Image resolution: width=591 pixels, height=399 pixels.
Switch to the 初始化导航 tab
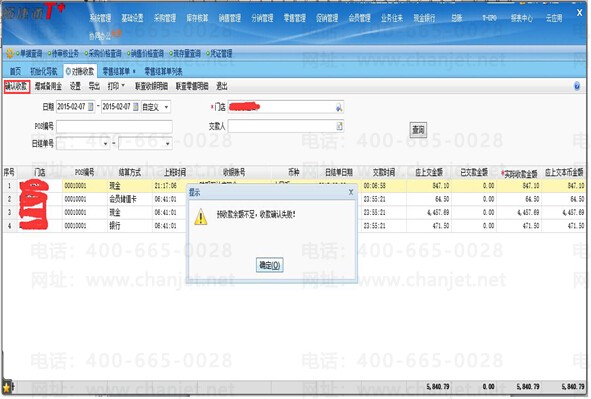pyautogui.click(x=44, y=71)
